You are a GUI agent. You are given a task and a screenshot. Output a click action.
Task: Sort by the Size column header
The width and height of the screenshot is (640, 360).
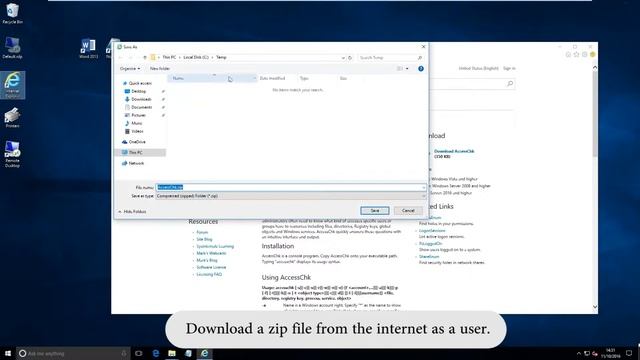[343, 78]
